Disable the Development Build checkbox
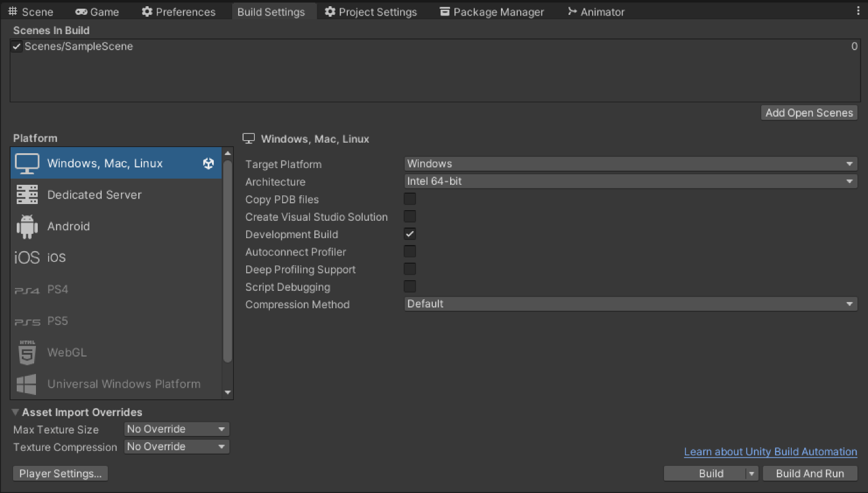 tap(410, 234)
